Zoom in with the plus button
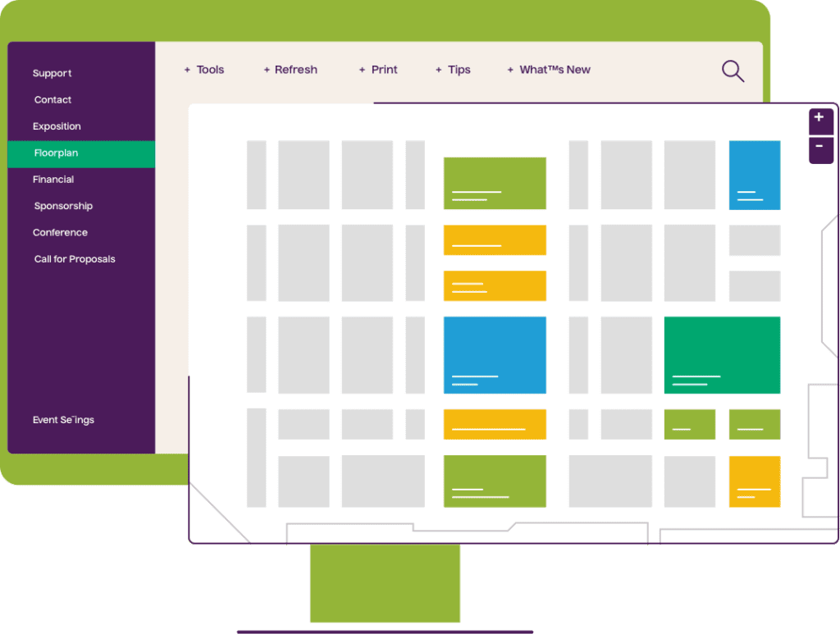840x634 pixels. [x=820, y=121]
